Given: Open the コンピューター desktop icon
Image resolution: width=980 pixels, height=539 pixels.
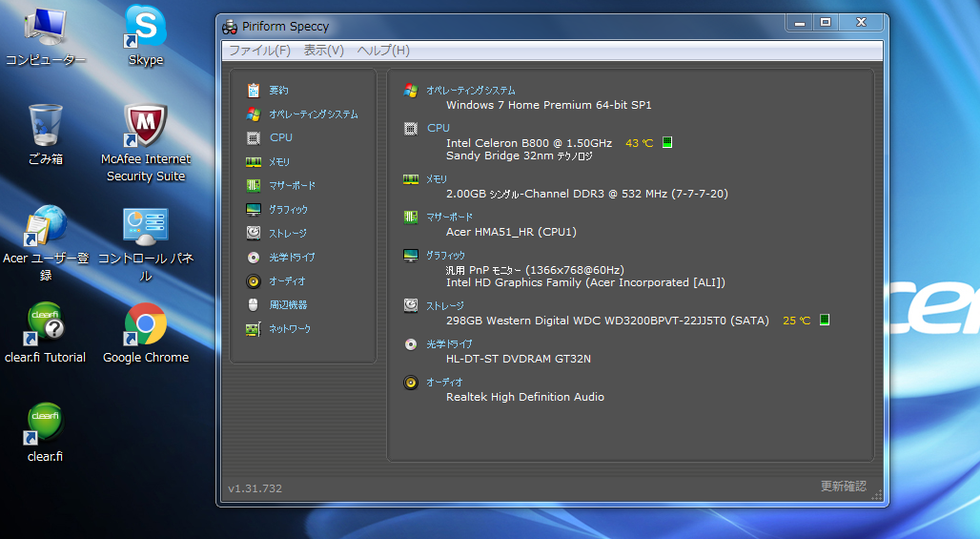Looking at the screenshot, I should point(45,28).
